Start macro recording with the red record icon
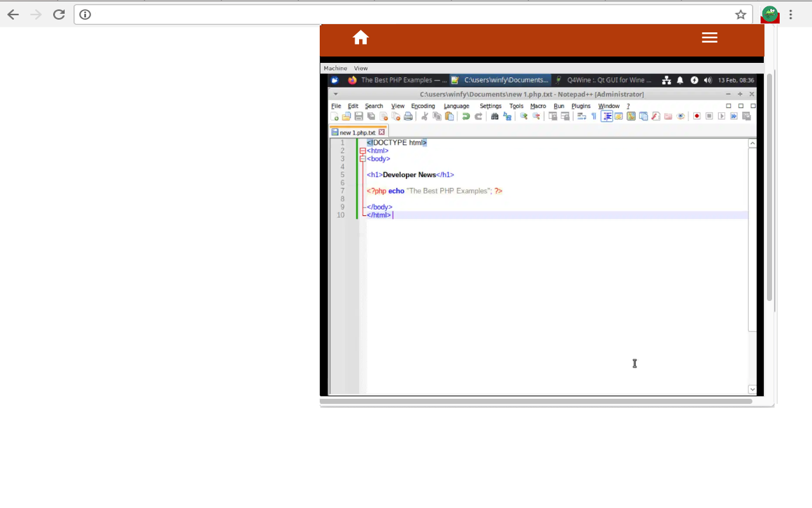This screenshot has width=812, height=508. 697,116
